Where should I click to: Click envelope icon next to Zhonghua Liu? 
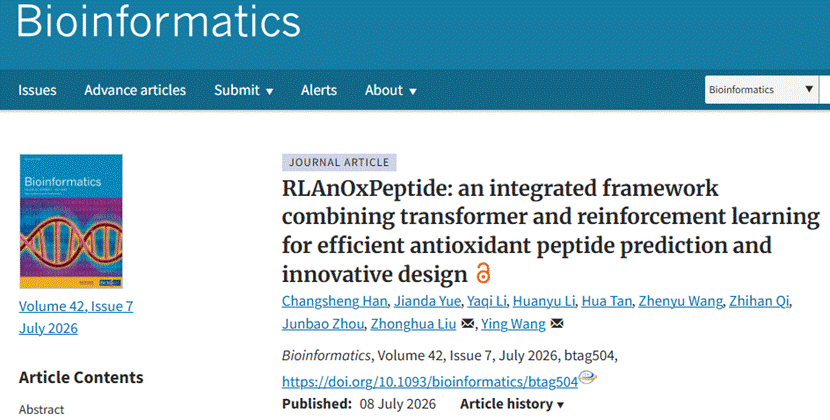[x=467, y=324]
